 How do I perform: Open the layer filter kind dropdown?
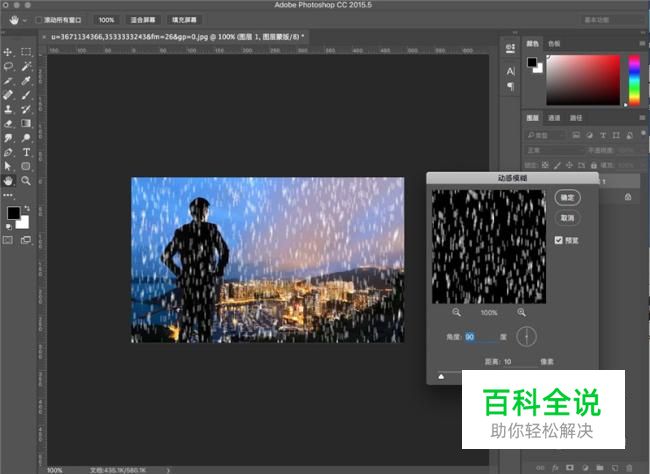pos(545,135)
